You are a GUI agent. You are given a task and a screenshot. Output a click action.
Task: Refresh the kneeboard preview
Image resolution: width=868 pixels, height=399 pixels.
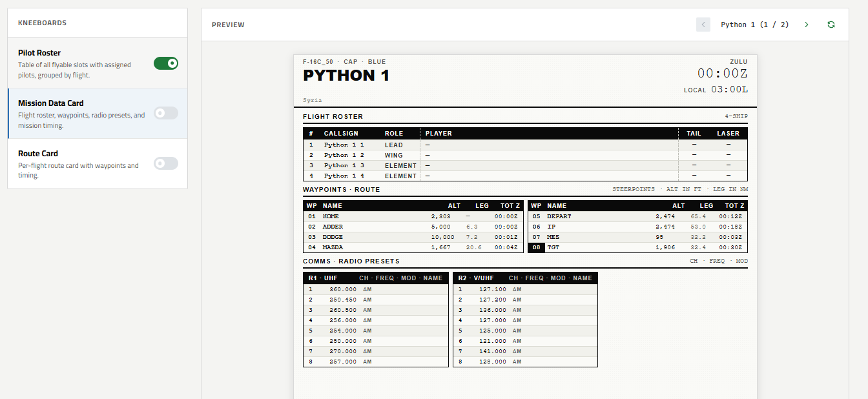click(831, 25)
